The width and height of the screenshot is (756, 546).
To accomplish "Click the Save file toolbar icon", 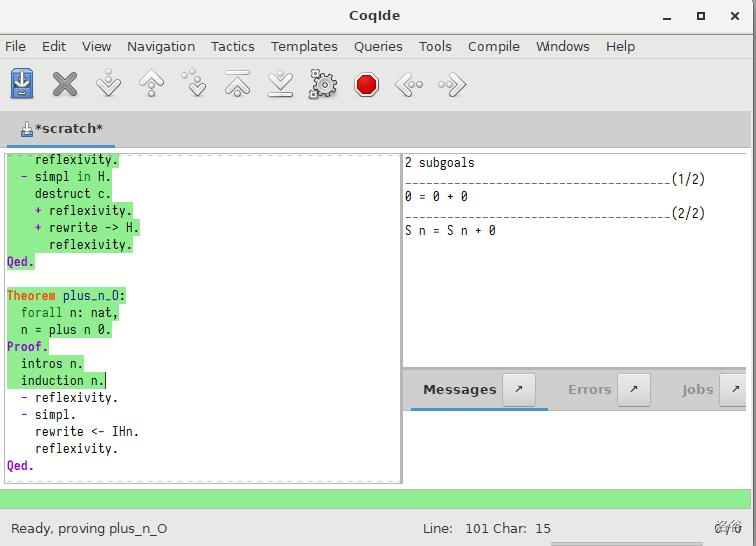I will pyautogui.click(x=22, y=85).
